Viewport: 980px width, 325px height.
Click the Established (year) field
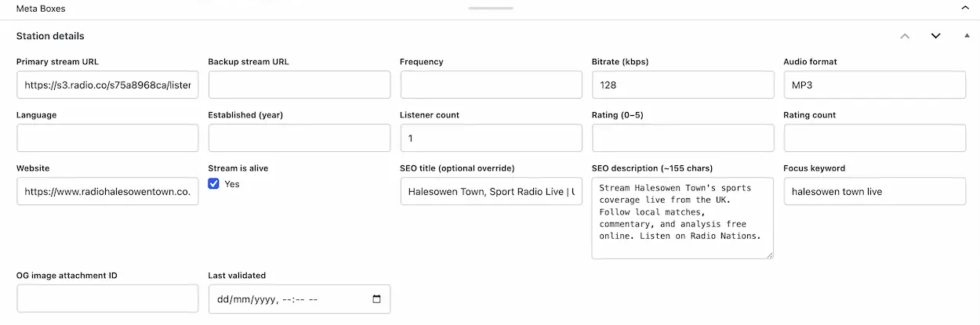[x=299, y=138]
